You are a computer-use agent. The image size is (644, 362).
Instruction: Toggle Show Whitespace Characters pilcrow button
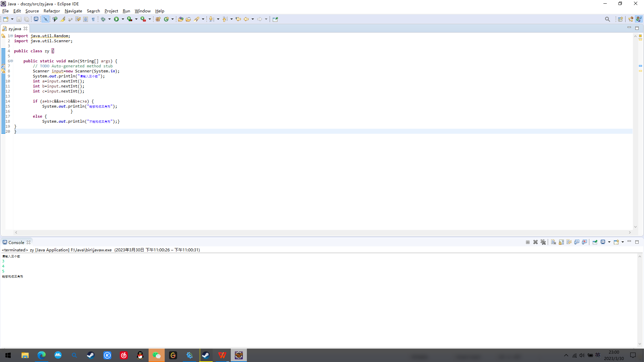click(x=93, y=19)
